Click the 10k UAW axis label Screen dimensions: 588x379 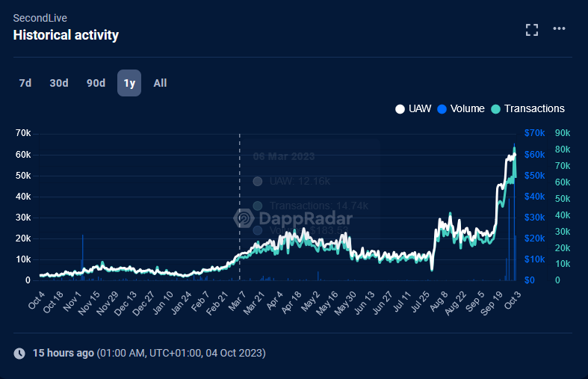[x=23, y=259]
